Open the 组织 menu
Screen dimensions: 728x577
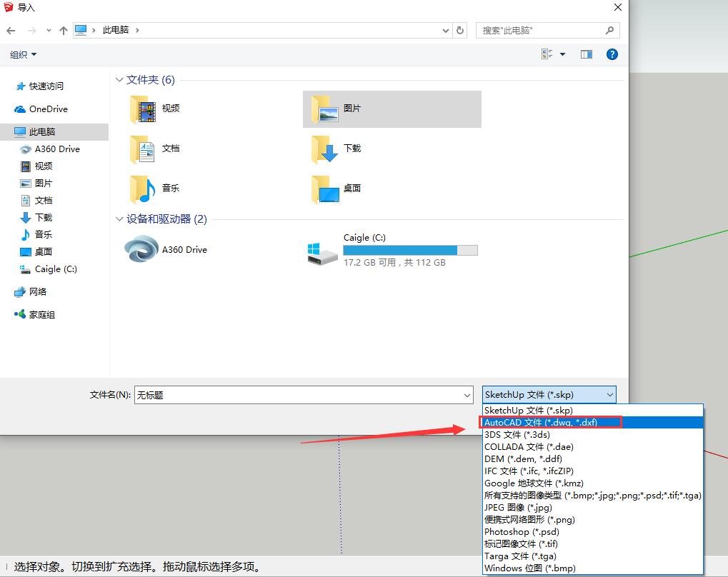point(23,54)
